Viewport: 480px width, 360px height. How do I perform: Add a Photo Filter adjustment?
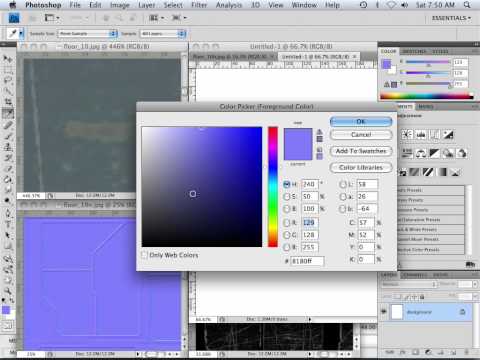pos(448,153)
